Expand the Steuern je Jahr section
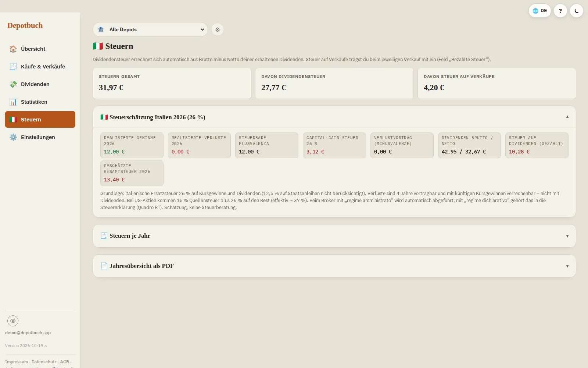Image resolution: width=588 pixels, height=368 pixels. (x=334, y=236)
